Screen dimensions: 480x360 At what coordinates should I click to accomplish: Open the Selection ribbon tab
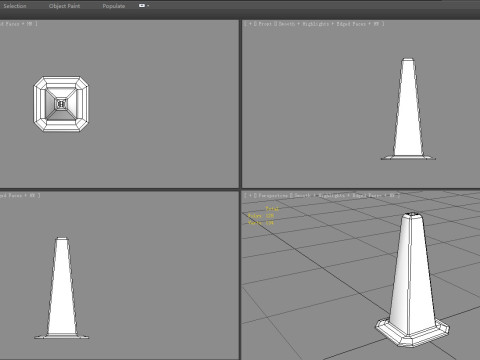(x=15, y=6)
